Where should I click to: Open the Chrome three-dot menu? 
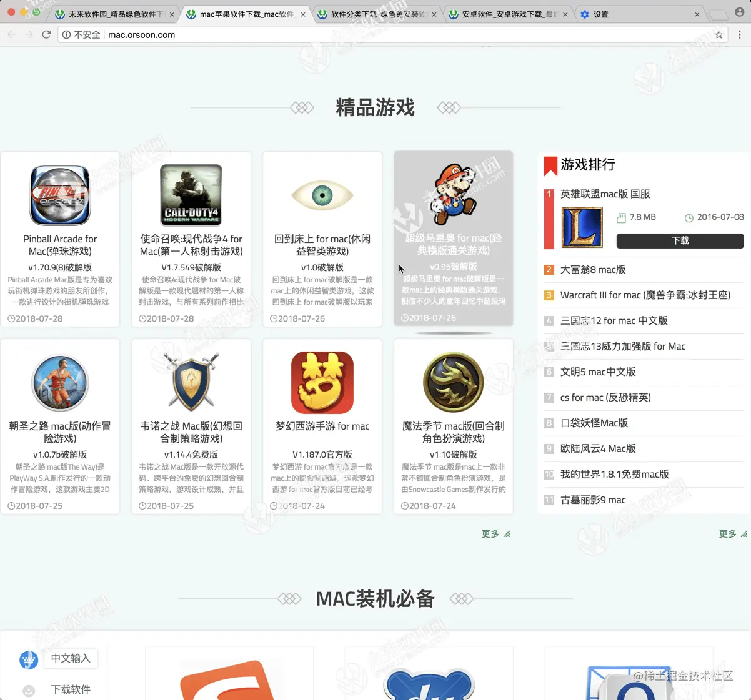tap(740, 35)
